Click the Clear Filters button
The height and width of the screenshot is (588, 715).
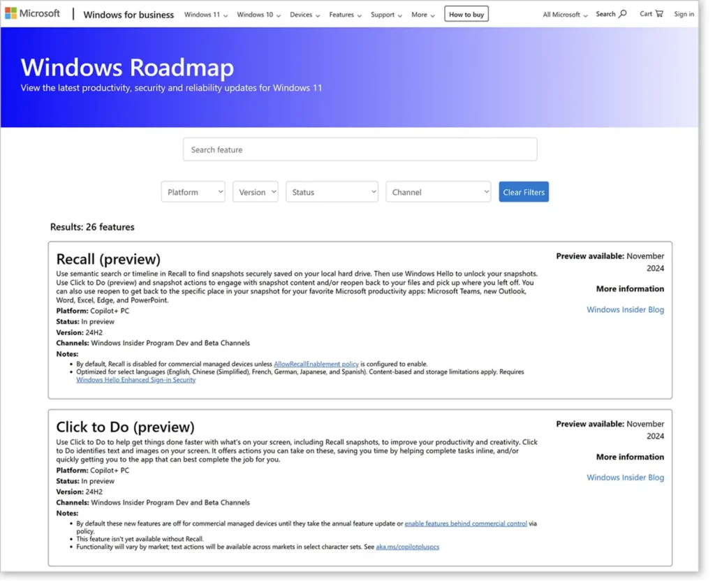[x=524, y=192]
